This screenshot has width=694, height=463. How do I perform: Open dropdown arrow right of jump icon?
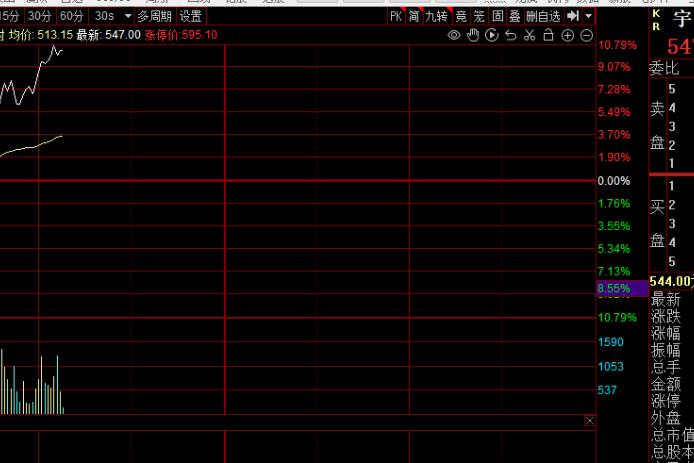click(x=588, y=16)
